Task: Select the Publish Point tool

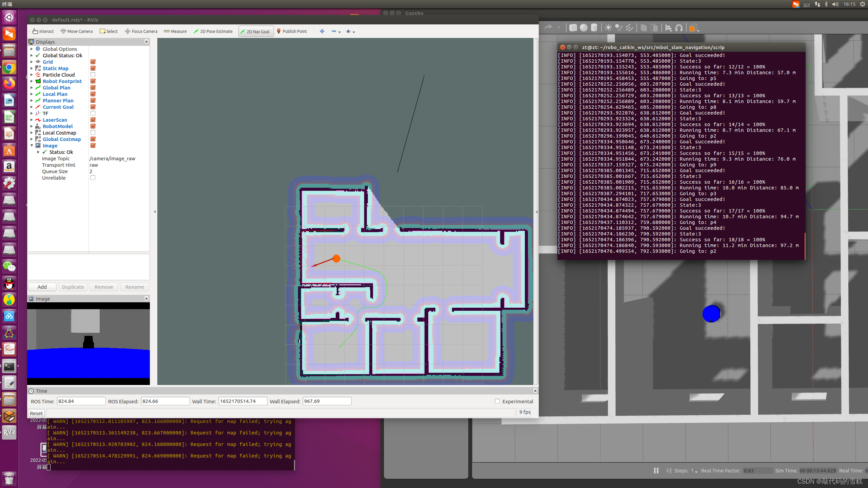Action: (292, 31)
